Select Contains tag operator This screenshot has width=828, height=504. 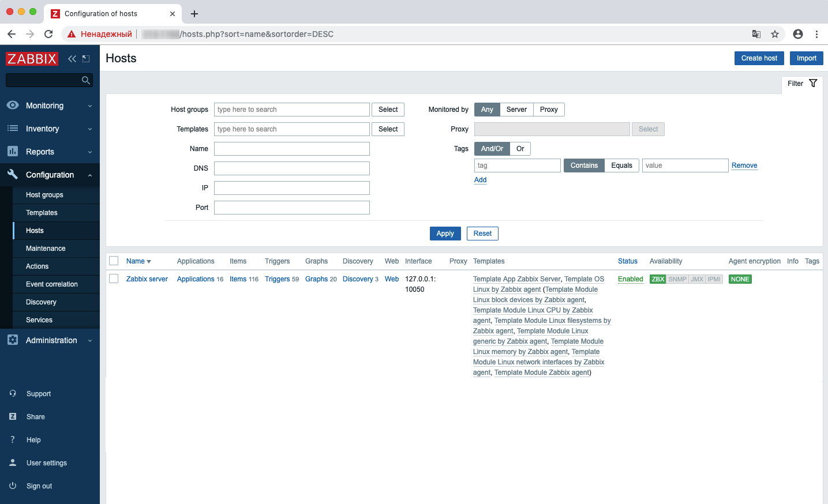point(584,166)
